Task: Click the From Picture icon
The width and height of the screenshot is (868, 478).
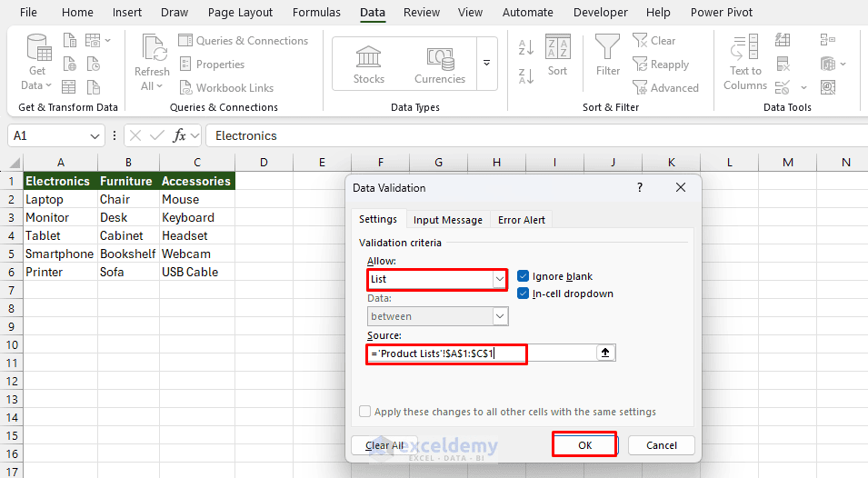Action: [x=93, y=40]
